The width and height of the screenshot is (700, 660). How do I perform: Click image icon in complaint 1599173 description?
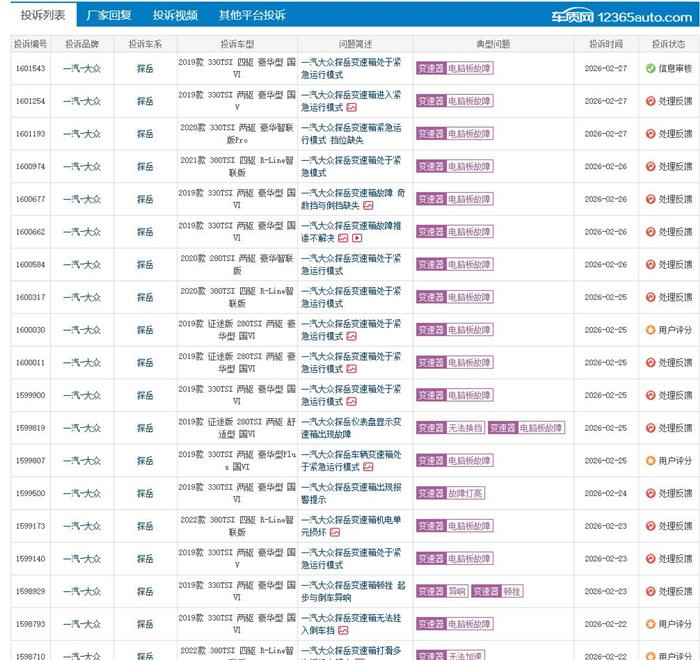click(336, 532)
